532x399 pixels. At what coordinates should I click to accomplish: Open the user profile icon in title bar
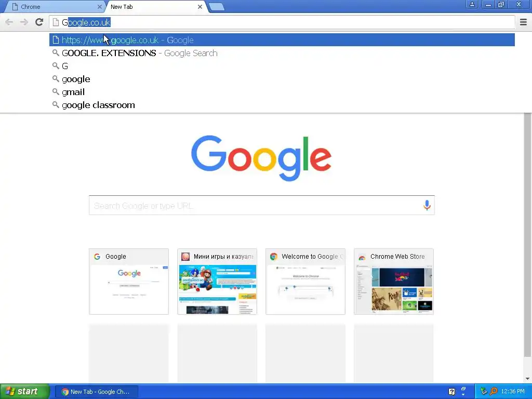point(472,5)
